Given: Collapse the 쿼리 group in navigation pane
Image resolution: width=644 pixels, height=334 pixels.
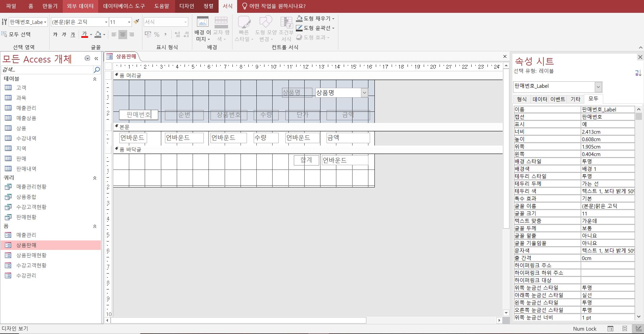Looking at the screenshot, I should pos(95,178).
